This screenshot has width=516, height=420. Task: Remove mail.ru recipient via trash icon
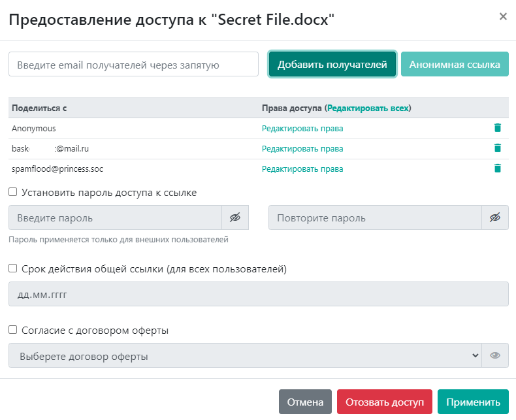pyautogui.click(x=497, y=148)
